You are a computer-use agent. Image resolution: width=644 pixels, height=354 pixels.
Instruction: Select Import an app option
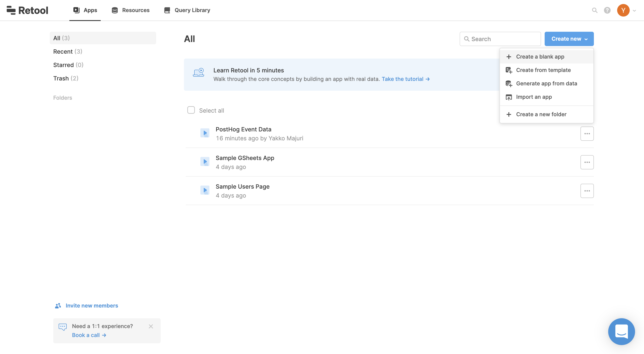[534, 97]
